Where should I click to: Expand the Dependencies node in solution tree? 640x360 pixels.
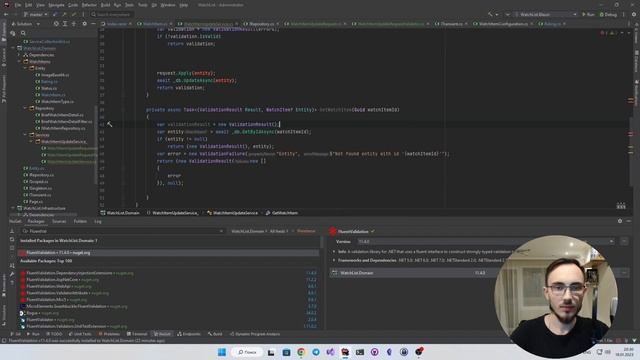(19, 55)
